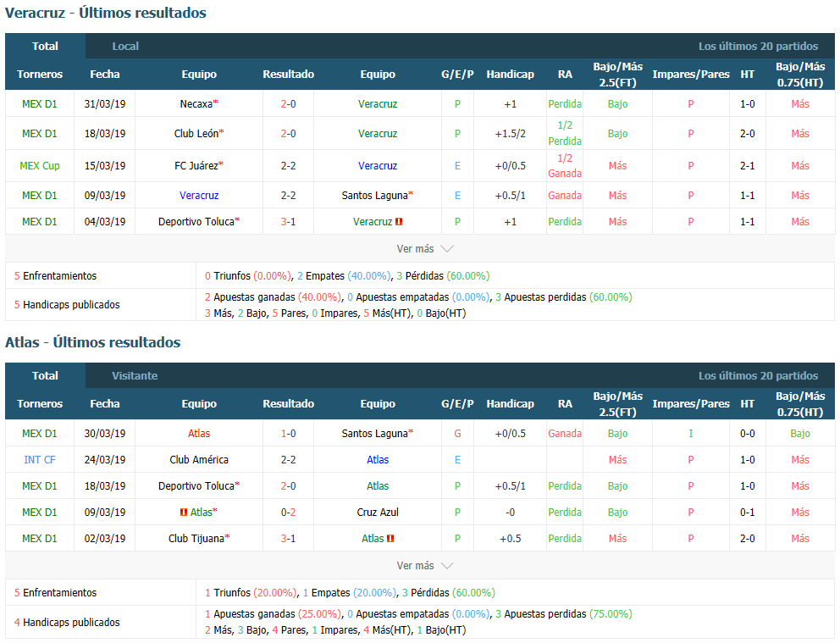Screen dimensions: 840x643
Task: Open Necaxa team link dated 31/03/19
Action: (196, 104)
